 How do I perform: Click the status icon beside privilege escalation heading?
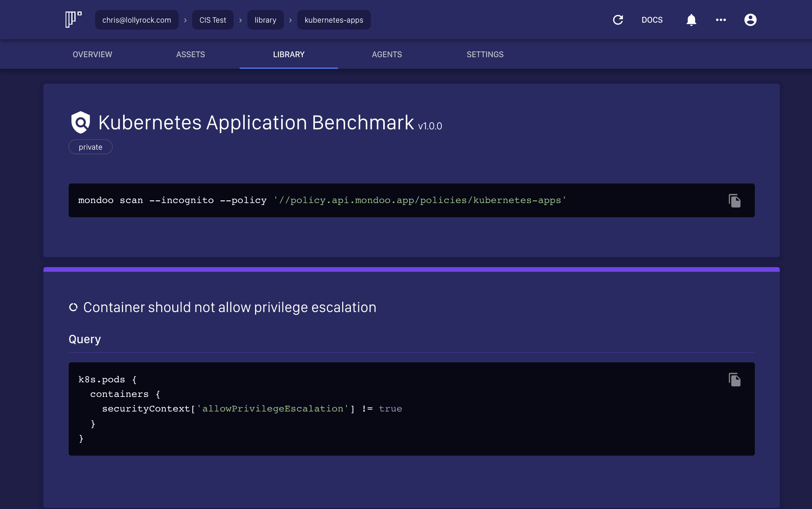click(x=74, y=307)
